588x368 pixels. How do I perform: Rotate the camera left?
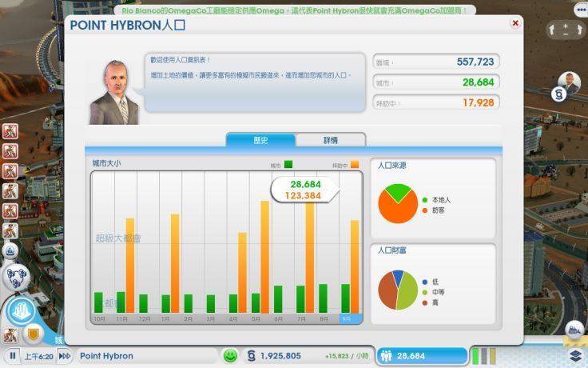coord(552,30)
